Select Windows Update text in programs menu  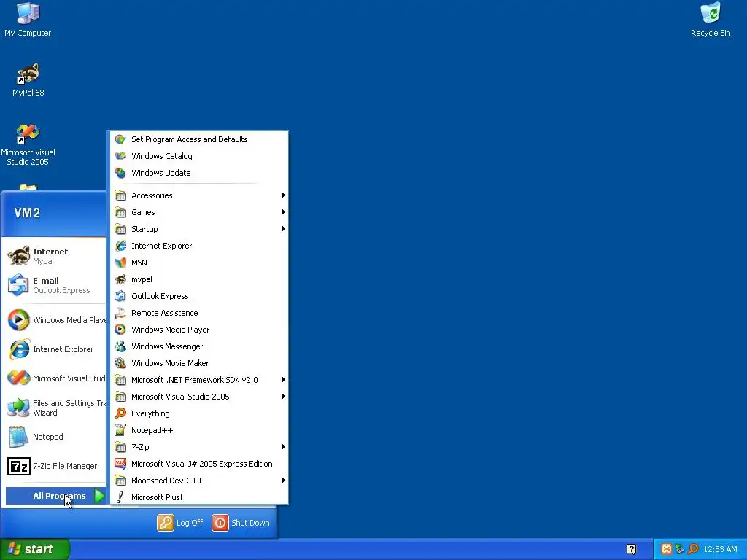[x=161, y=173]
